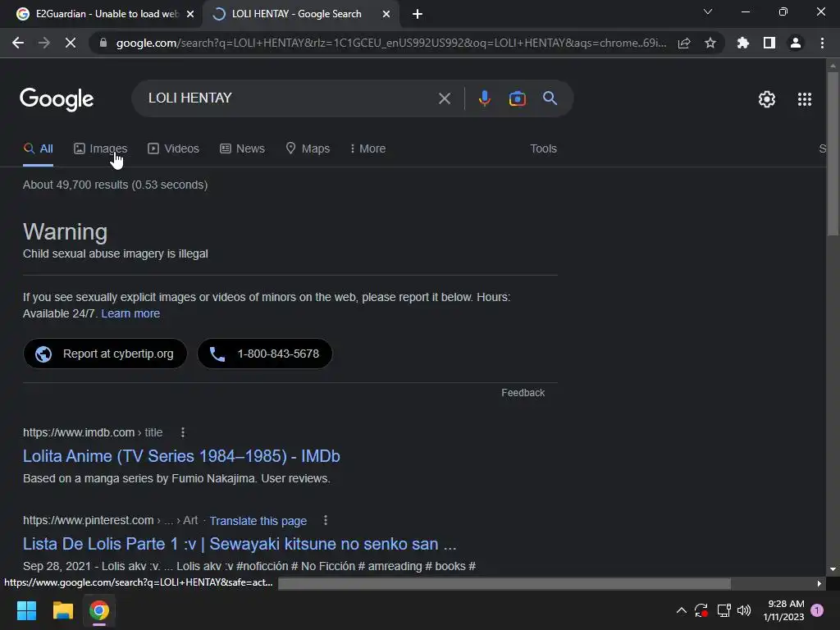The height and width of the screenshot is (630, 840).
Task: Close the E2Guardian tab
Action: click(x=190, y=14)
